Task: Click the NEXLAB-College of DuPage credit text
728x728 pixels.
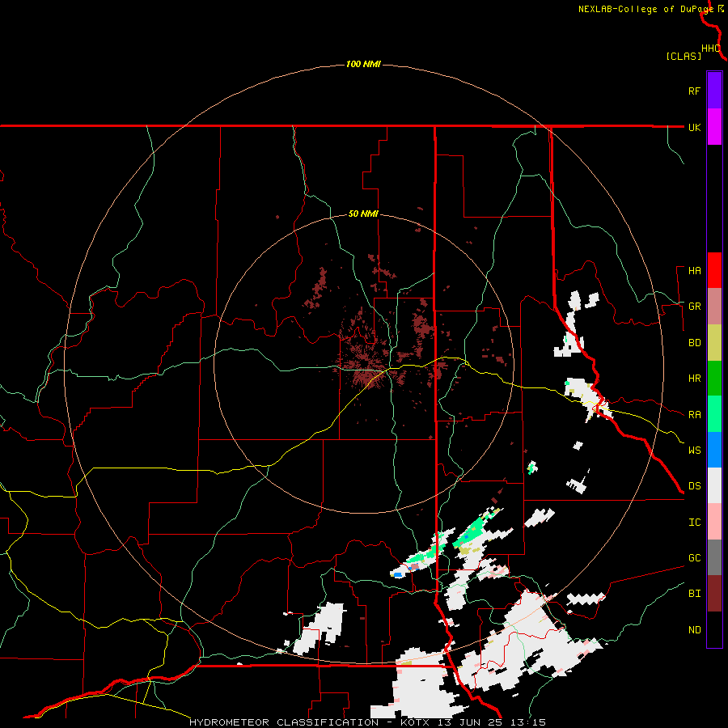Action: [645, 9]
